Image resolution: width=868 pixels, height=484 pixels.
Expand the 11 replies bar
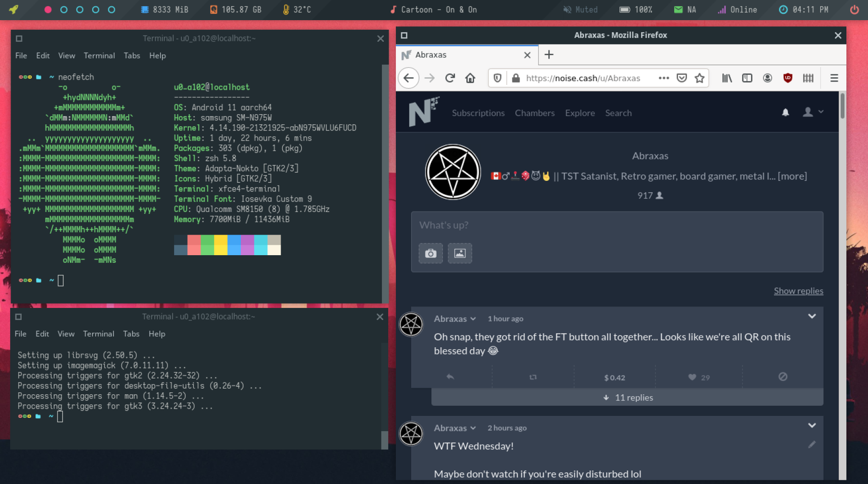[x=627, y=397]
